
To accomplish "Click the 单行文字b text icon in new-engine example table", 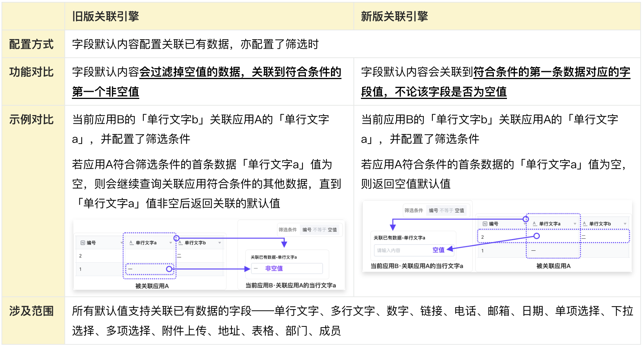I will tap(585, 224).
